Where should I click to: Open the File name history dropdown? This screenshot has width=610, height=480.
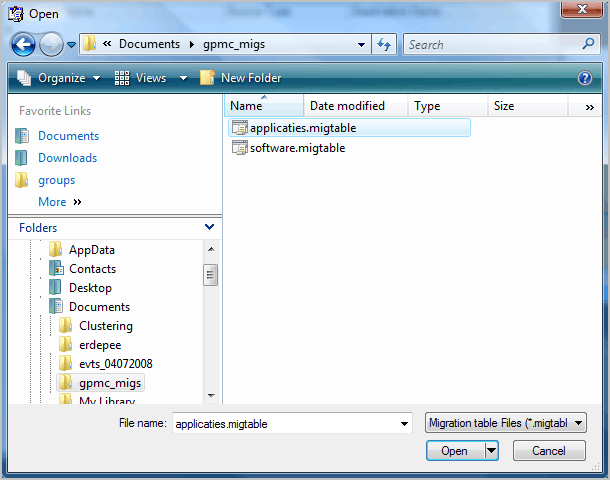coord(404,424)
